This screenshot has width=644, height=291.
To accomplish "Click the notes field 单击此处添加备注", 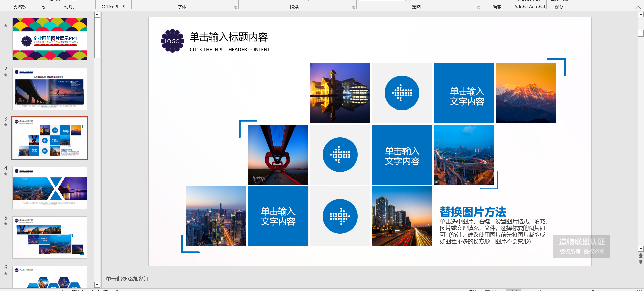I will tap(127, 279).
